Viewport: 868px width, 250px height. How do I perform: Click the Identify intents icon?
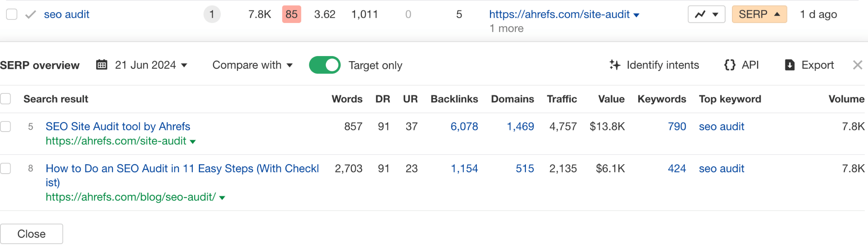pos(615,65)
